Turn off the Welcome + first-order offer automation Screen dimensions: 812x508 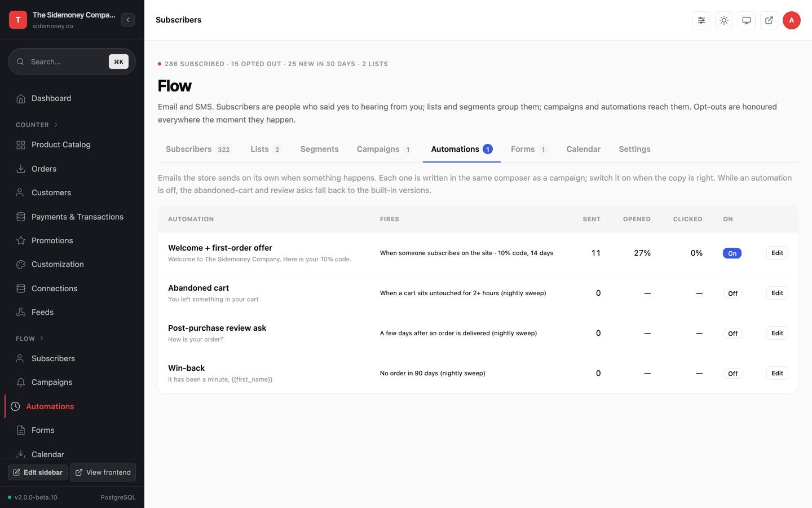coord(732,253)
